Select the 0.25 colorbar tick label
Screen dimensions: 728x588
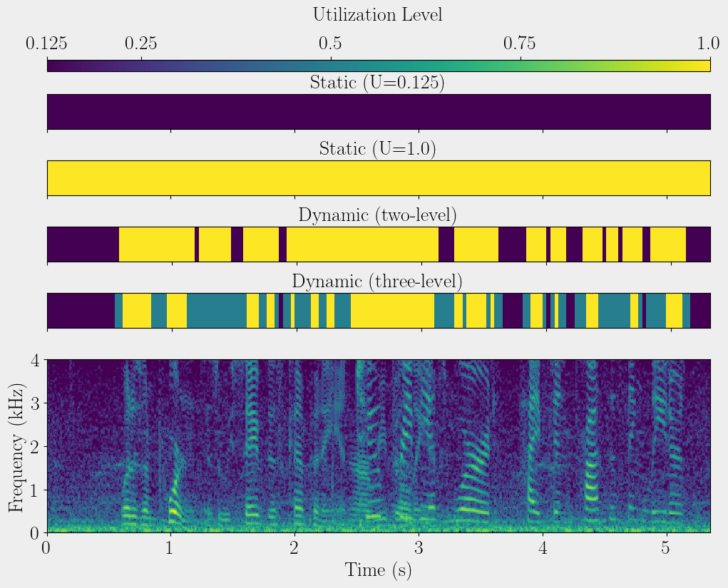[141, 44]
